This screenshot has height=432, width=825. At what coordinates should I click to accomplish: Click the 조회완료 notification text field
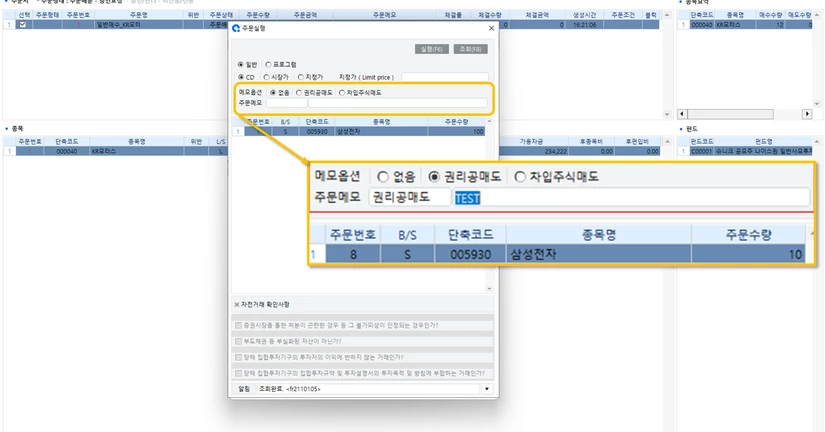[368, 389]
